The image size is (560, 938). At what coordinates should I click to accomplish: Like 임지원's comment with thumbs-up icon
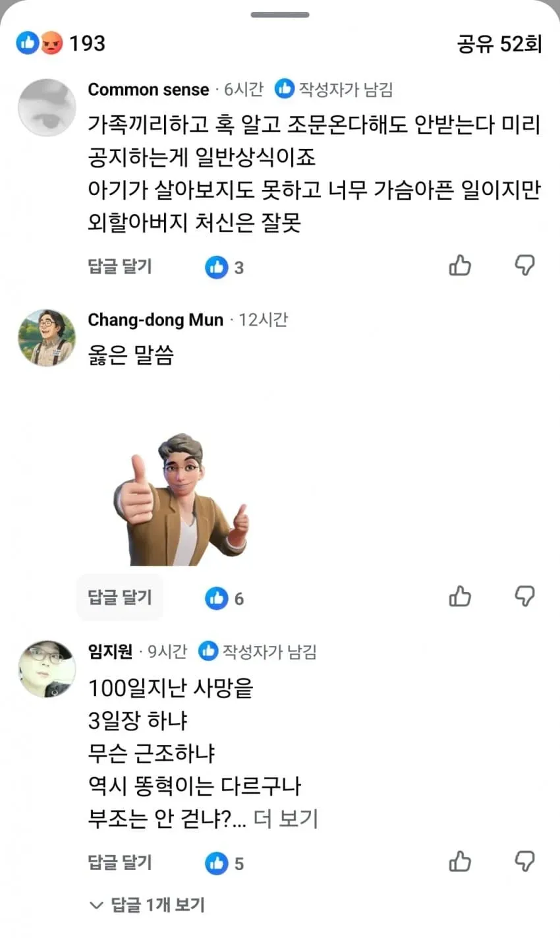(460, 862)
